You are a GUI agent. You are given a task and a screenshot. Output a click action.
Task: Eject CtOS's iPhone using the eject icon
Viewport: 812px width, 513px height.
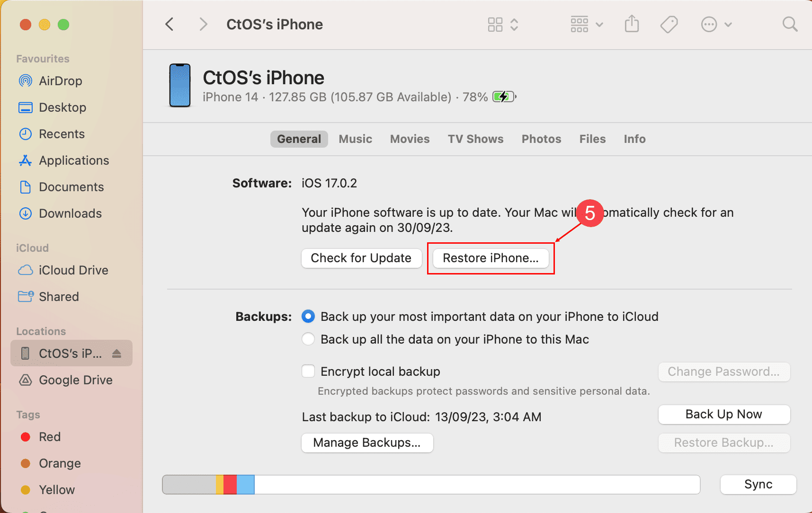pos(116,353)
